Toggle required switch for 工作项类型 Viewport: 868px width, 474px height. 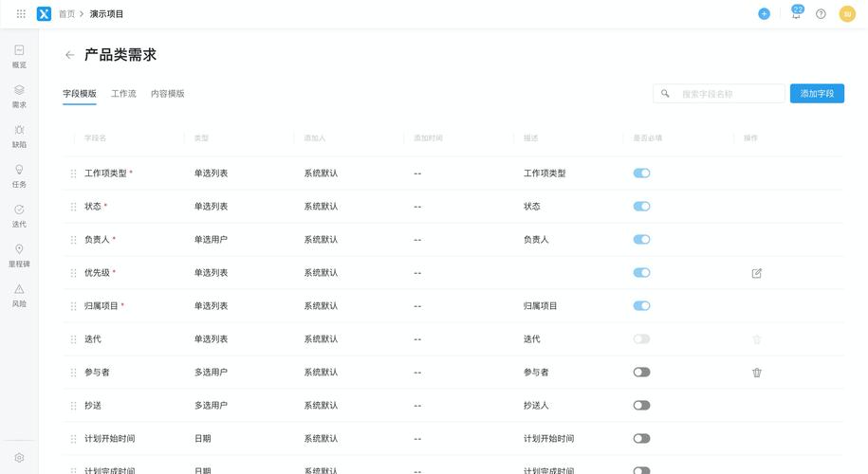click(x=641, y=173)
